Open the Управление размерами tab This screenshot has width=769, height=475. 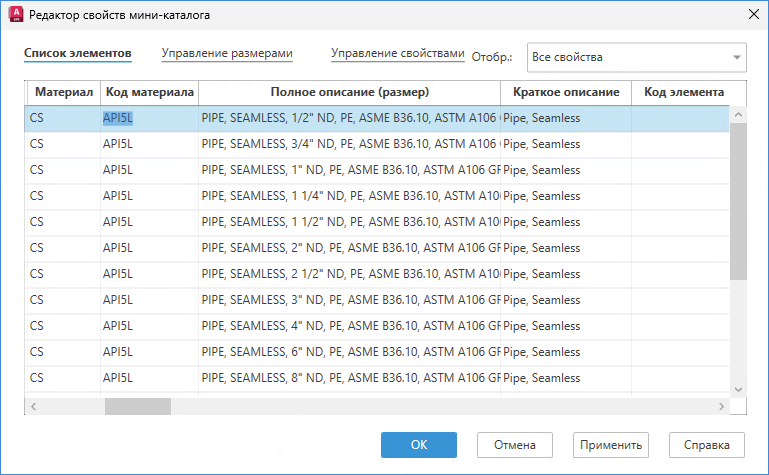click(x=228, y=53)
